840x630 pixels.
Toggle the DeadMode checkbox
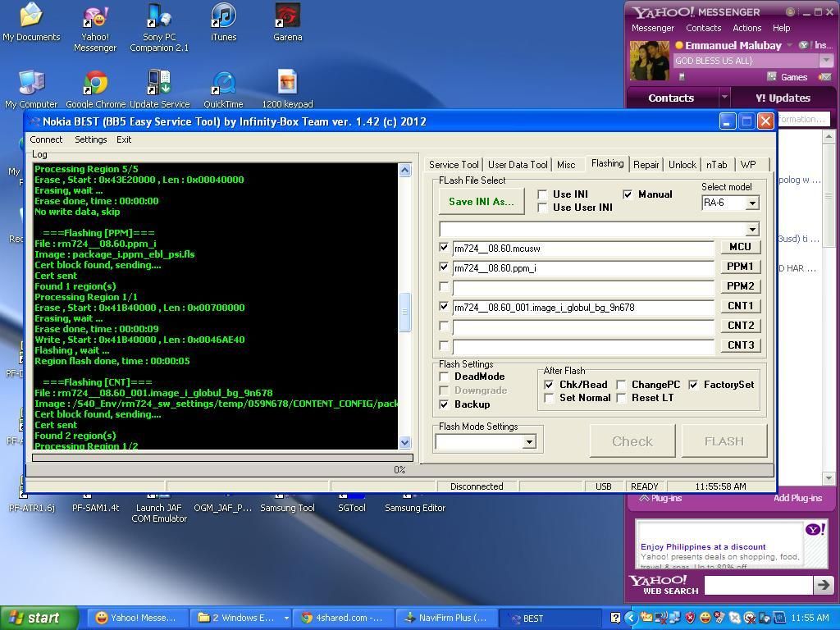tap(445, 377)
